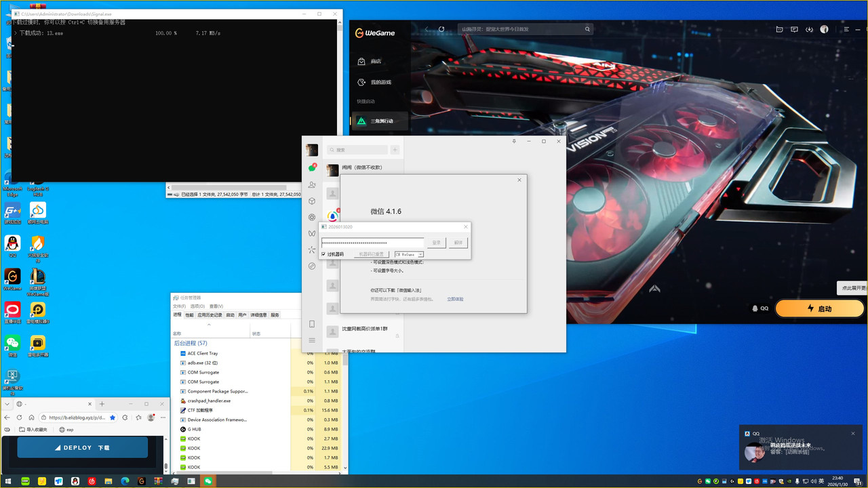
Task: Click the Windows Start button
Action: coord(8,481)
